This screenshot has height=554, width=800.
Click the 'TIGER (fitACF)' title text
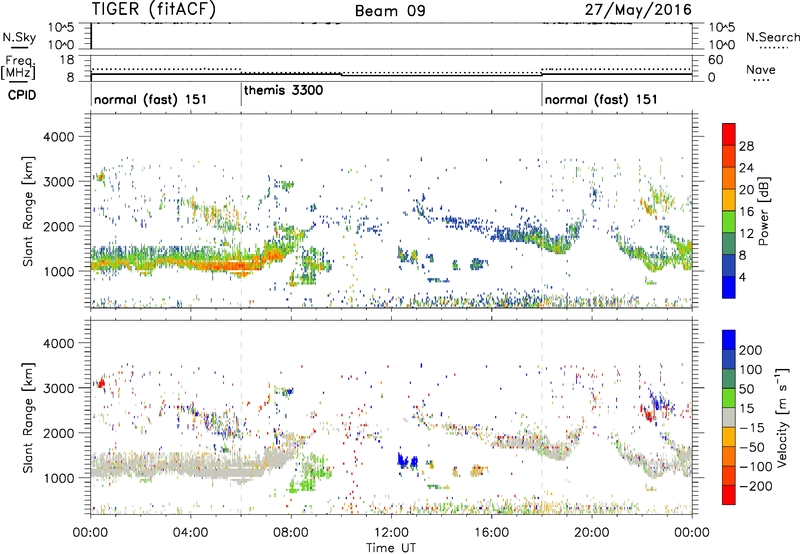pos(154,9)
